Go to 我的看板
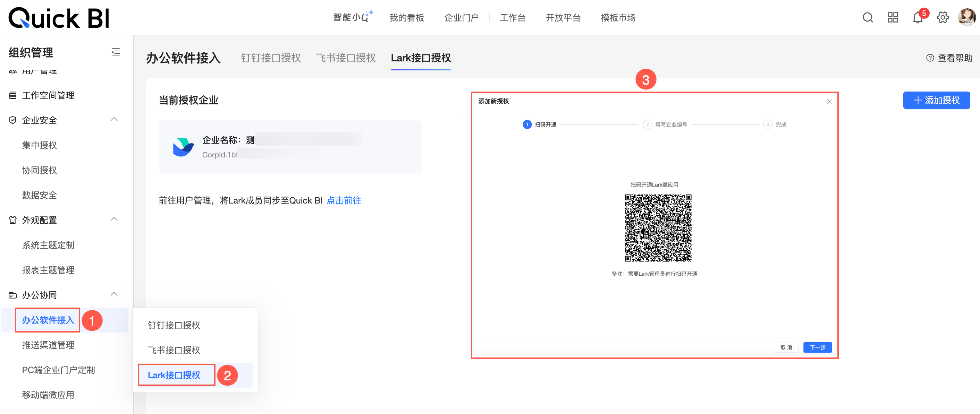The image size is (980, 414). tap(406, 18)
